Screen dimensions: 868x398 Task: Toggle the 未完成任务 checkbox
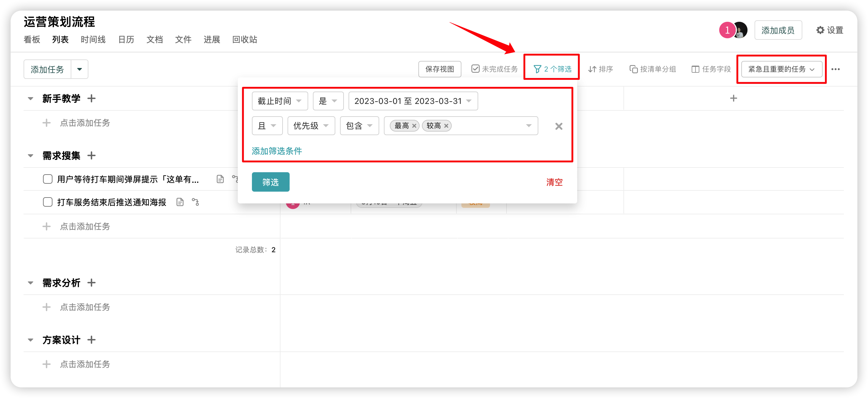pyautogui.click(x=475, y=69)
